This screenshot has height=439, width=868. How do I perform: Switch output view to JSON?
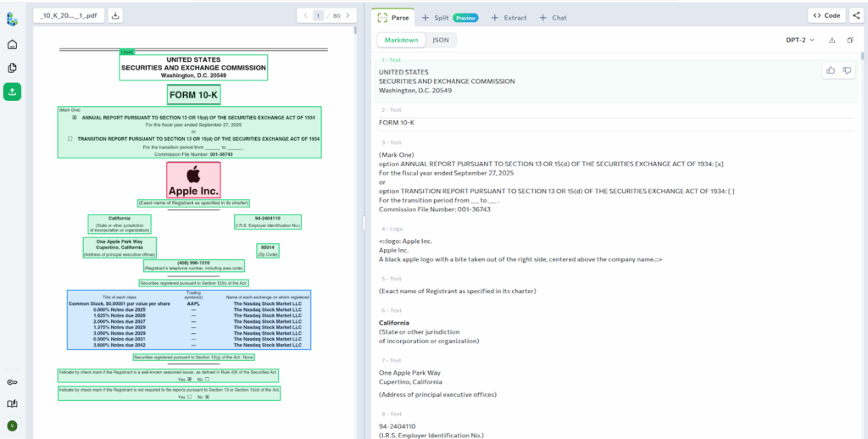tap(441, 40)
